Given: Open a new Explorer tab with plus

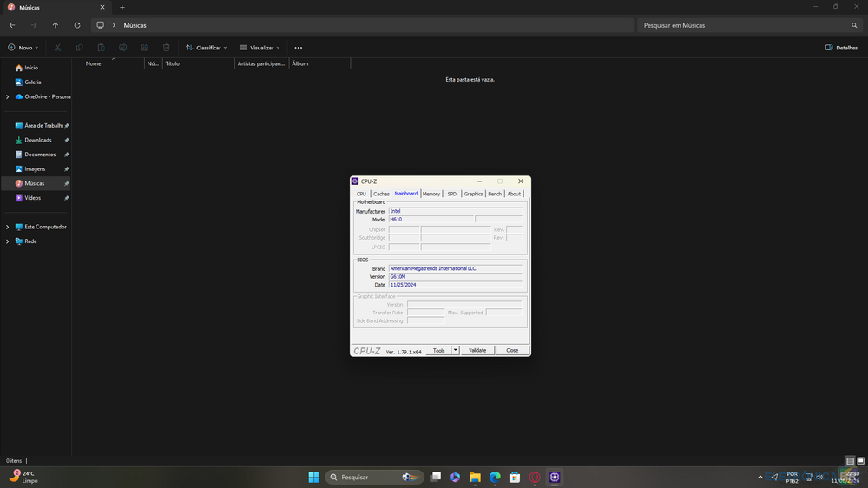Looking at the screenshot, I should (x=122, y=8).
